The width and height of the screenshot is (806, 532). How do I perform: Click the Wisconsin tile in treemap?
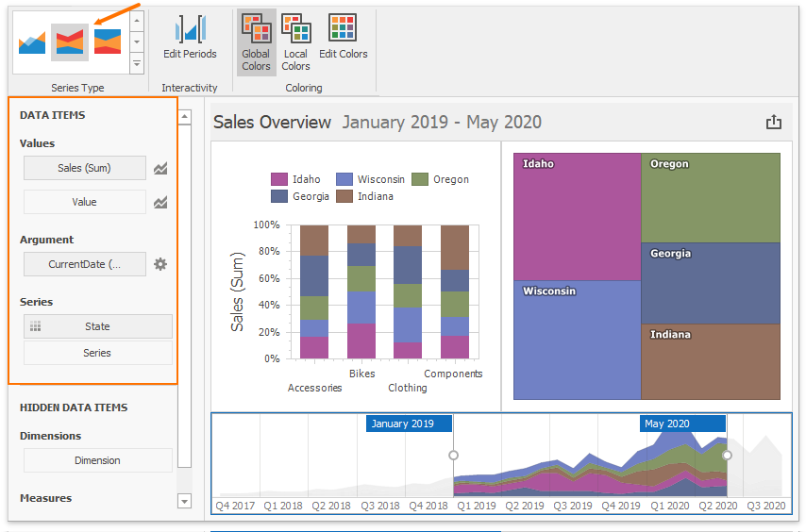578,340
